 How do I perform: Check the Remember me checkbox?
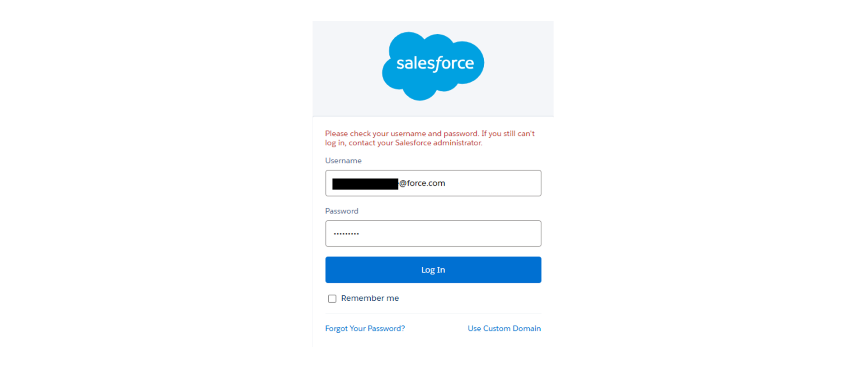[332, 298]
